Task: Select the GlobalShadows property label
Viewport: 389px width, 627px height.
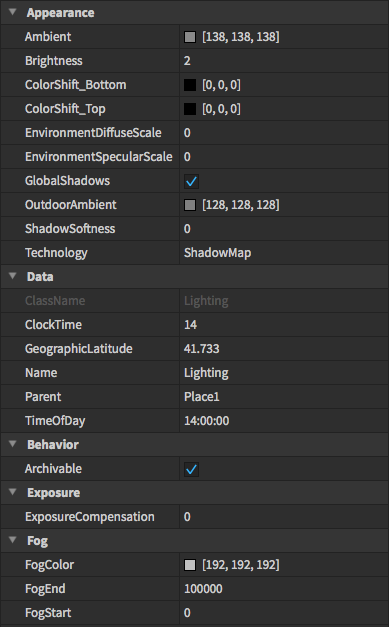Action: coord(67,181)
